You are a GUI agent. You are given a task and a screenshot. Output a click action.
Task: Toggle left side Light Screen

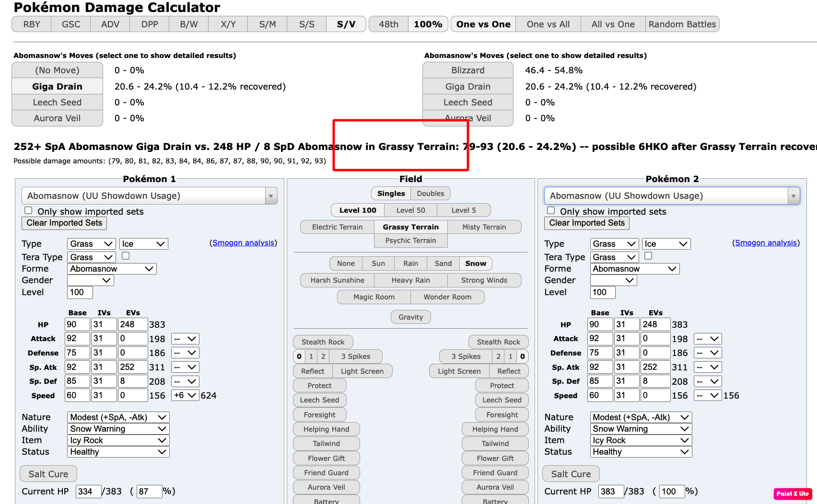(362, 371)
